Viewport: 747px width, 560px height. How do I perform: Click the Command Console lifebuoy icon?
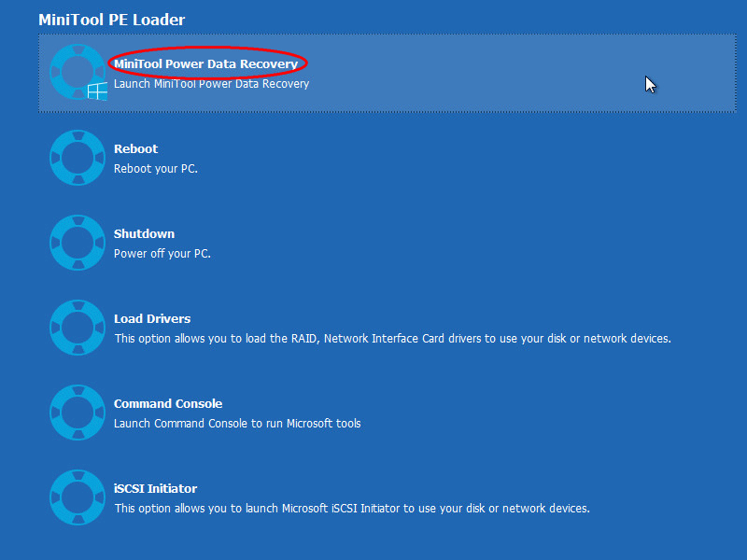(78, 413)
